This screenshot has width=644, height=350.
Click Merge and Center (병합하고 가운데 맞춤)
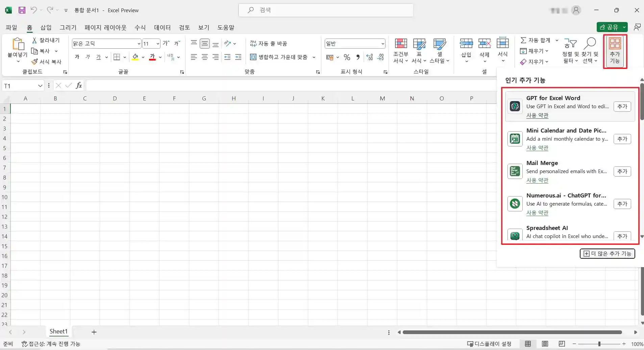point(279,57)
